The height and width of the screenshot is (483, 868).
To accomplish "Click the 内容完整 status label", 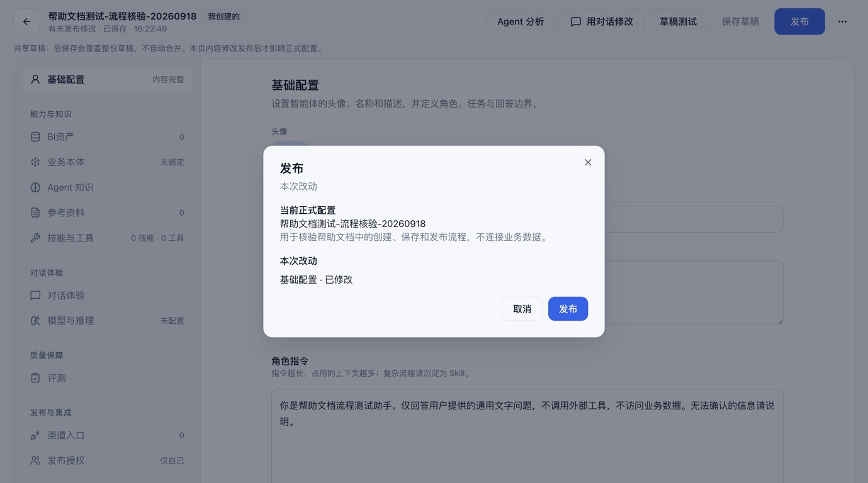I will 168,80.
